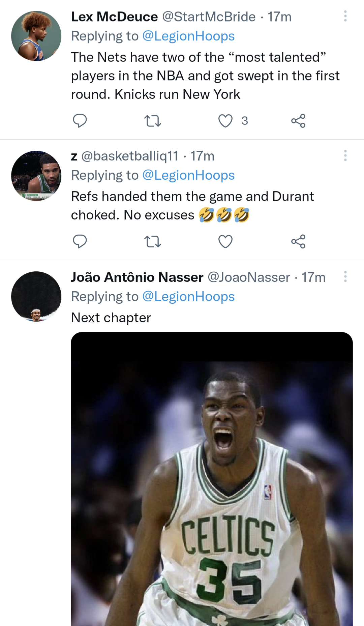Retweet Lex McDeuce's Nets tweet
Viewport: 364px width, 626px height.
coord(152,121)
